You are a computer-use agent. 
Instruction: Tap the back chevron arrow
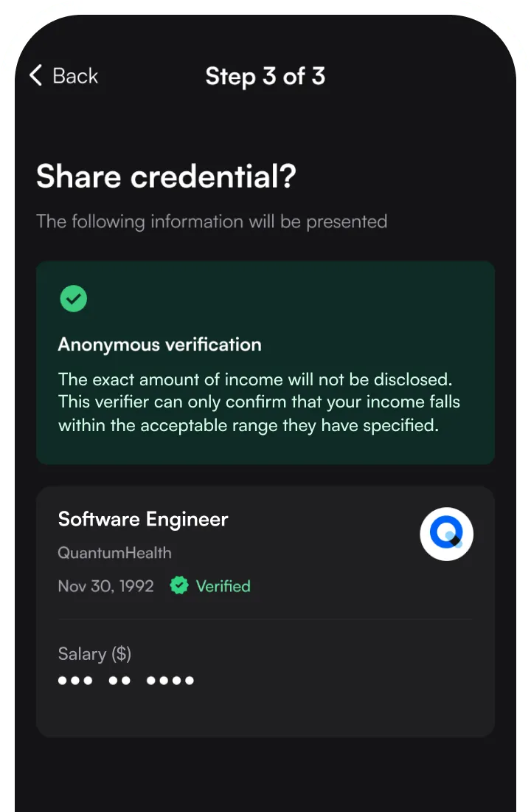(x=35, y=75)
